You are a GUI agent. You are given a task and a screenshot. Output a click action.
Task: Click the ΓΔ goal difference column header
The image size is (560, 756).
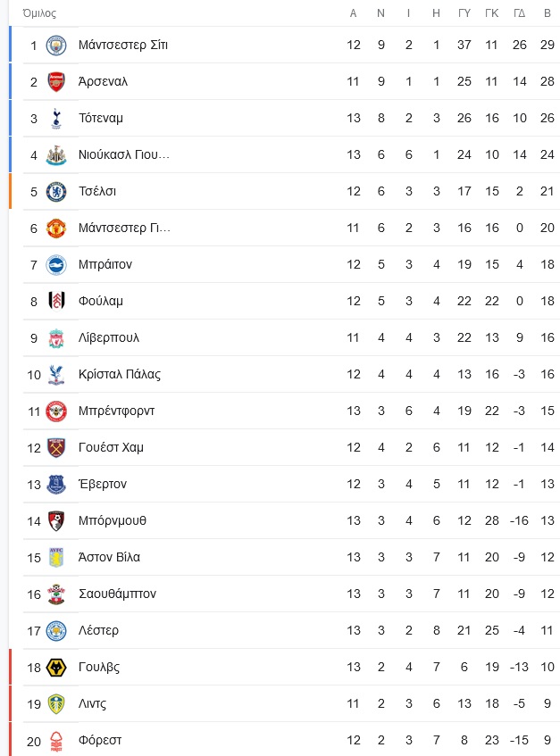(520, 13)
